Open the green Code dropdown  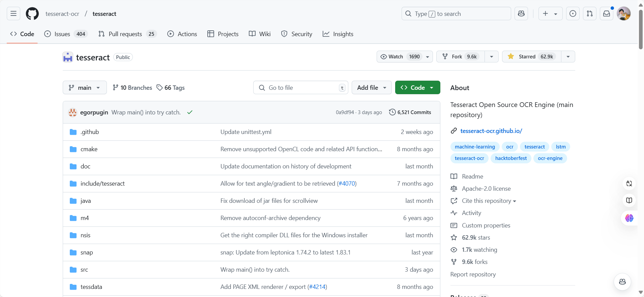tap(417, 88)
